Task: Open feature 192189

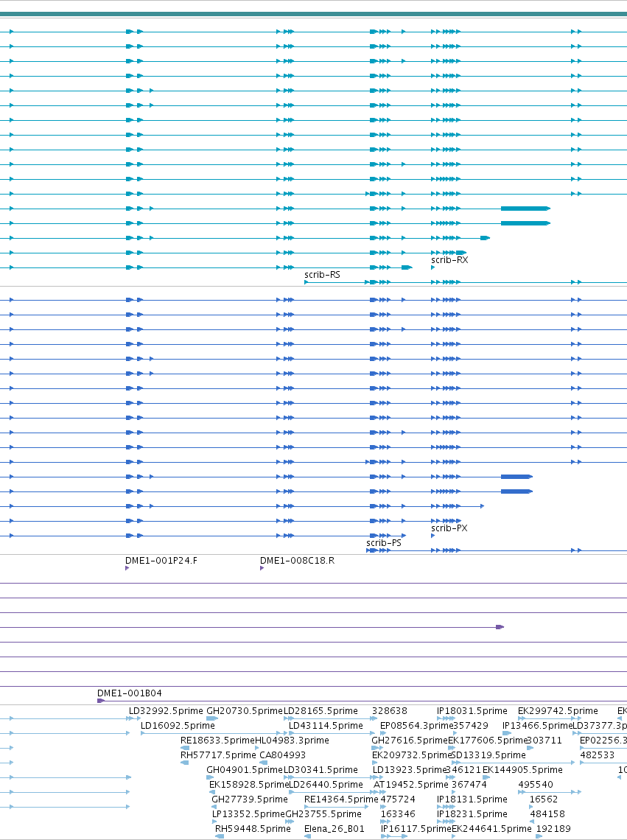Action: click(x=553, y=829)
